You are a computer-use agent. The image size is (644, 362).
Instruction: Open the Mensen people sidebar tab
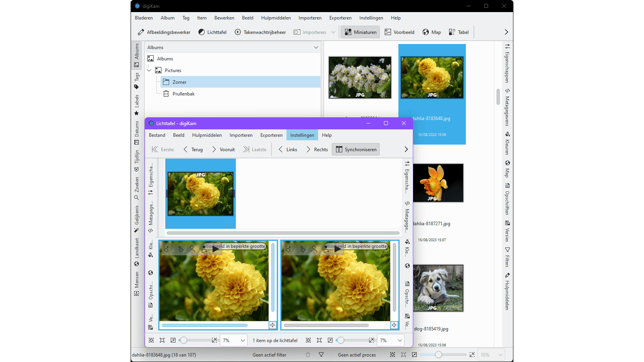coord(136,283)
